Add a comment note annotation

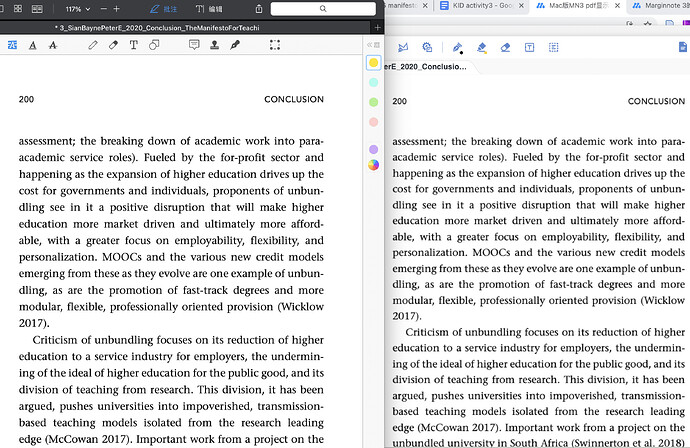194,45
